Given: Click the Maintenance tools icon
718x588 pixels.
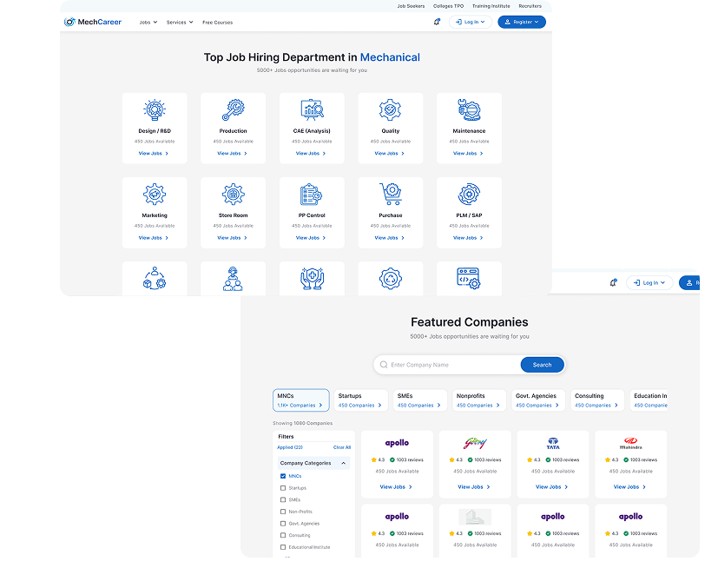Looking at the screenshot, I should click(469, 110).
